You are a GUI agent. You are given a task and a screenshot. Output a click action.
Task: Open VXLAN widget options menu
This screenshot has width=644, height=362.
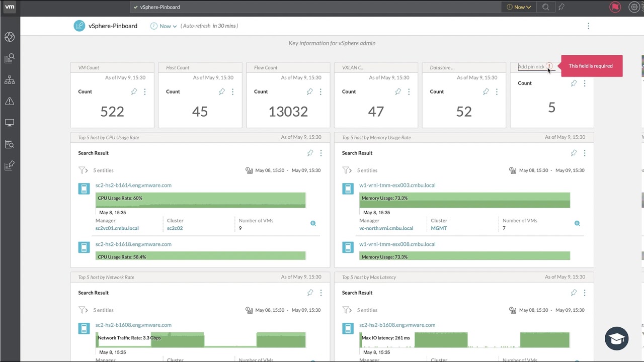coord(409,92)
